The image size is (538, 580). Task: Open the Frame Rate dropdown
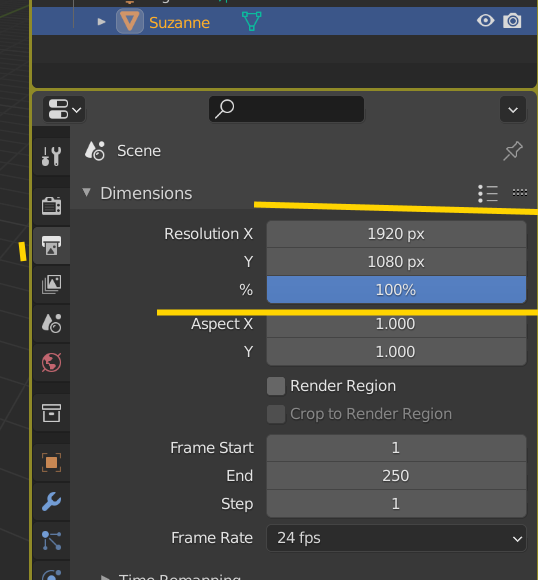tap(396, 538)
